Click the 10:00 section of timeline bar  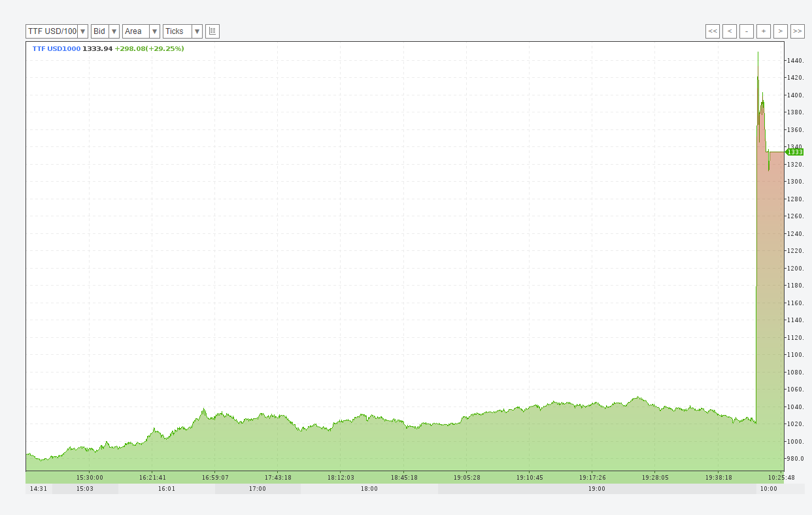pyautogui.click(x=769, y=489)
